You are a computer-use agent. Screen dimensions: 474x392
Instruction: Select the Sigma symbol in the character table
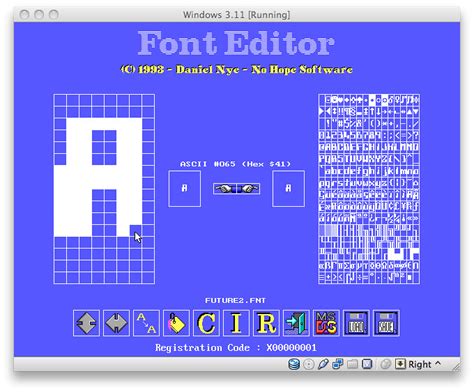(347, 266)
